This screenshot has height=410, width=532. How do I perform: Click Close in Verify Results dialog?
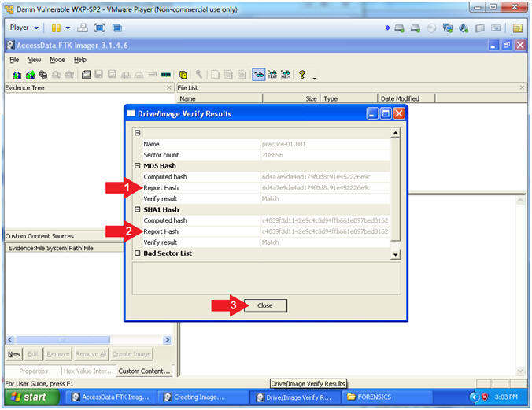(x=265, y=305)
